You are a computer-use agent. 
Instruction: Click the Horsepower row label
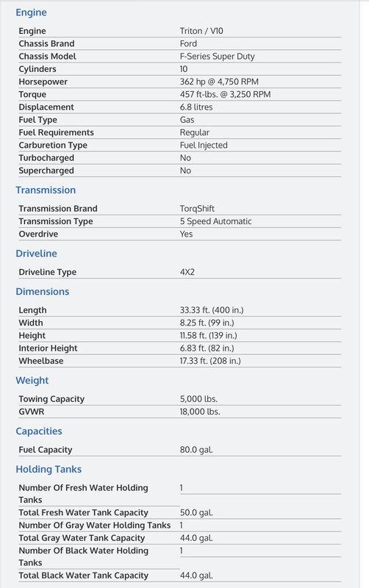43,82
